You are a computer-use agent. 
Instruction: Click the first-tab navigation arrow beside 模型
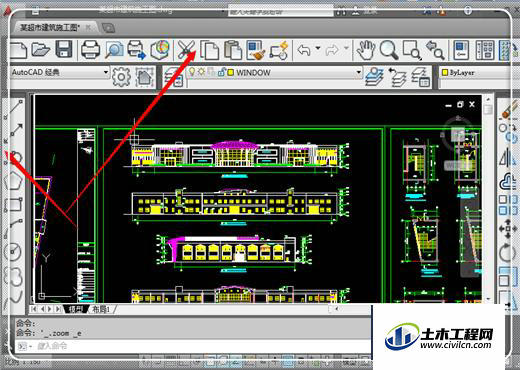34,309
